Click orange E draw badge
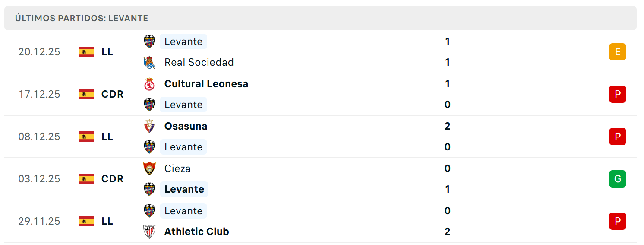 tap(618, 52)
